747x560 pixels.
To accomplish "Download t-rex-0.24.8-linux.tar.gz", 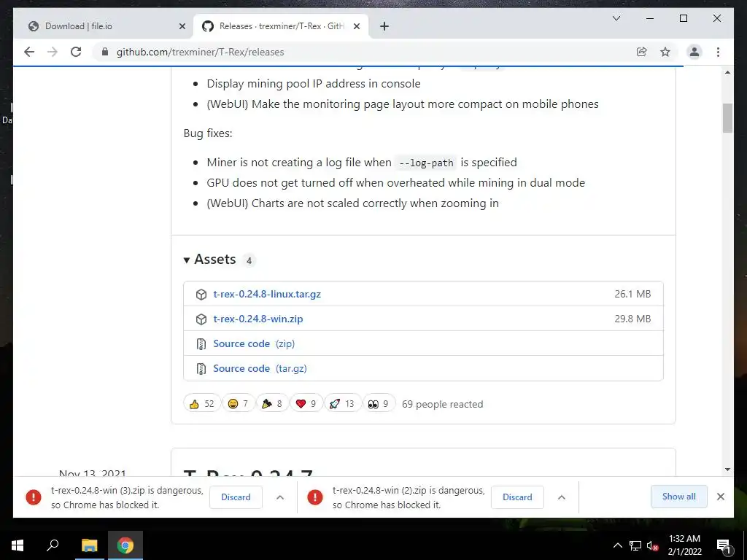I will (x=267, y=295).
